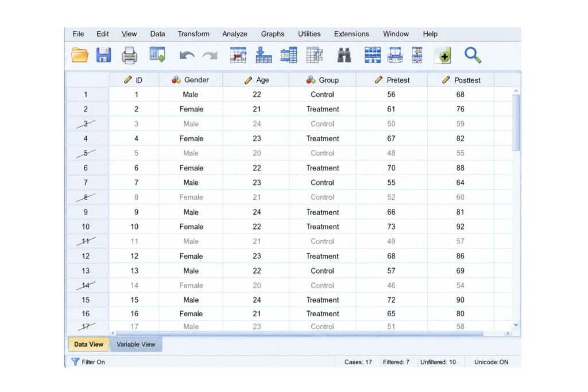
Task: Open the Utilities menu
Action: coord(310,34)
